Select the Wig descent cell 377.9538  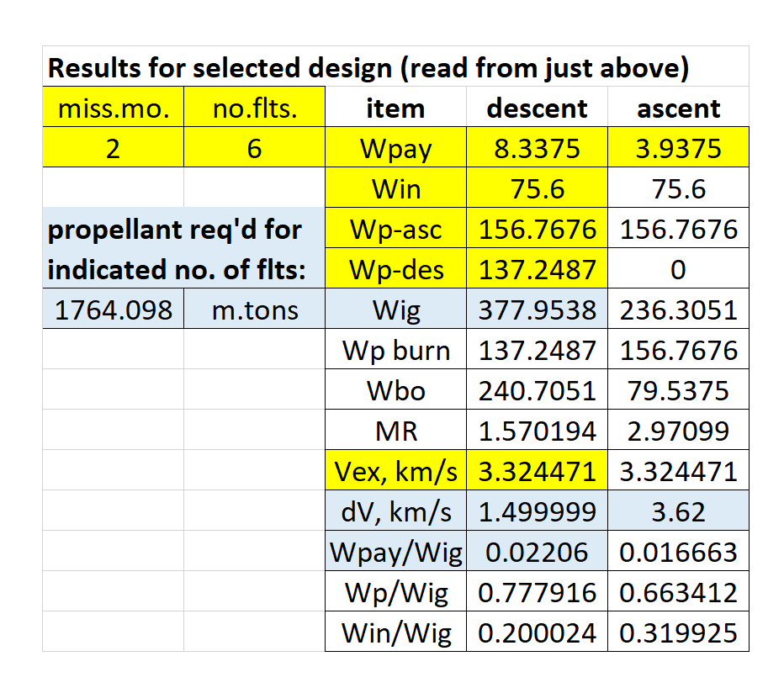[537, 309]
